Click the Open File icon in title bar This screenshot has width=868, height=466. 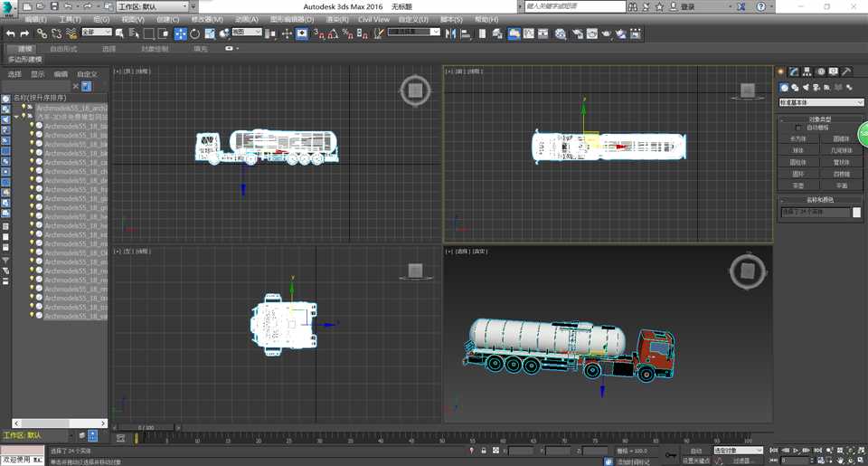[41, 6]
